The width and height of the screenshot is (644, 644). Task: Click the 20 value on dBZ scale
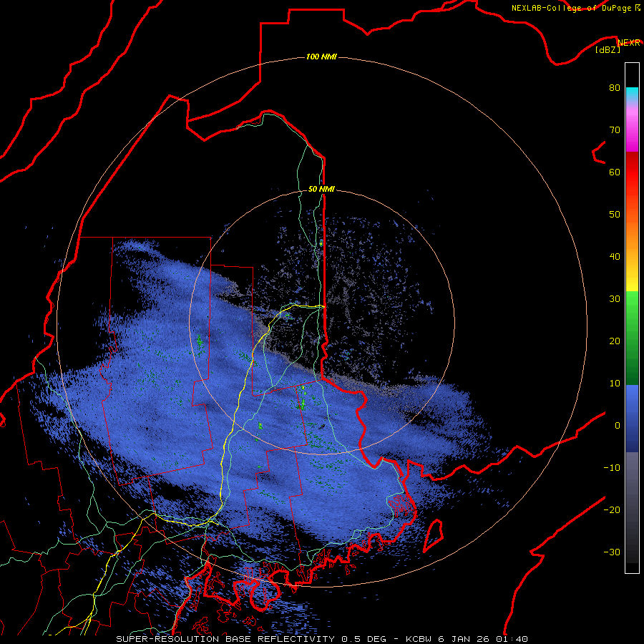(615, 341)
